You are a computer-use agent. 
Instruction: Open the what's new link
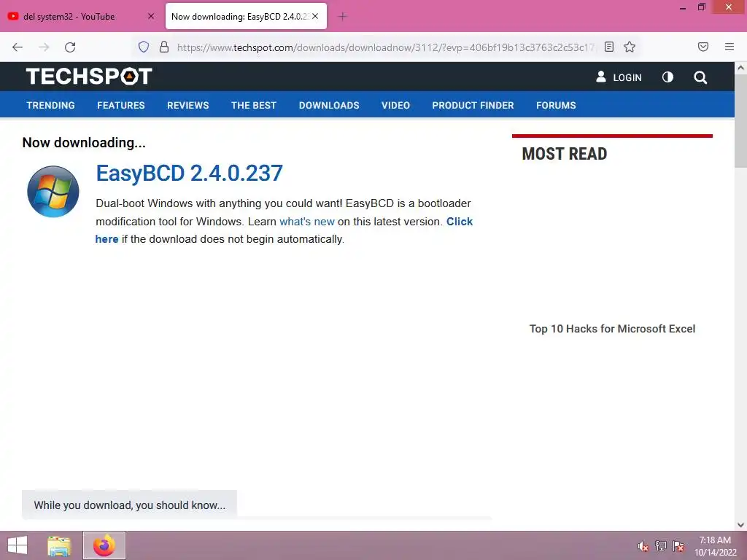(x=307, y=222)
